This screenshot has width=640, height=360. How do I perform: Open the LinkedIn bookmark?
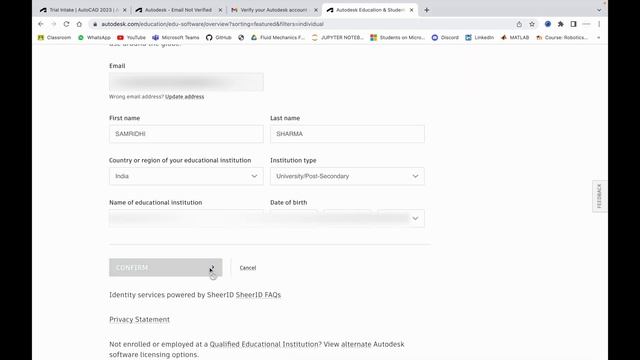480,38
